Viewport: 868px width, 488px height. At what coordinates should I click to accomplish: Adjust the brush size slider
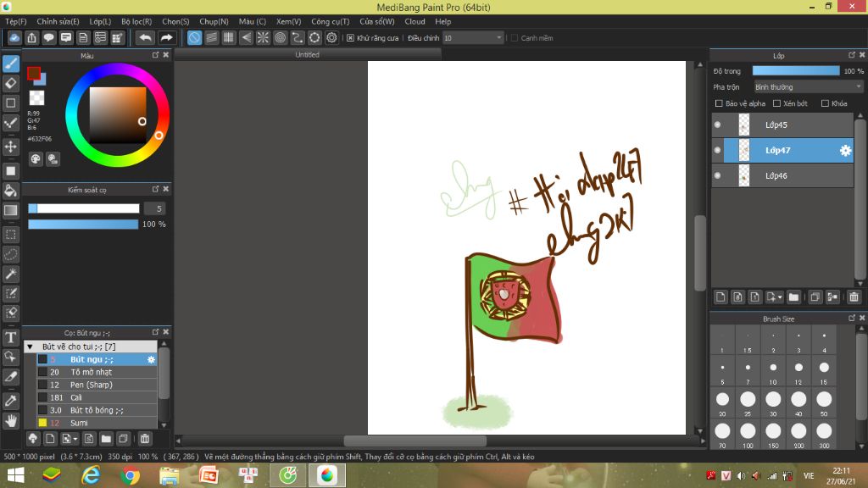coord(84,208)
